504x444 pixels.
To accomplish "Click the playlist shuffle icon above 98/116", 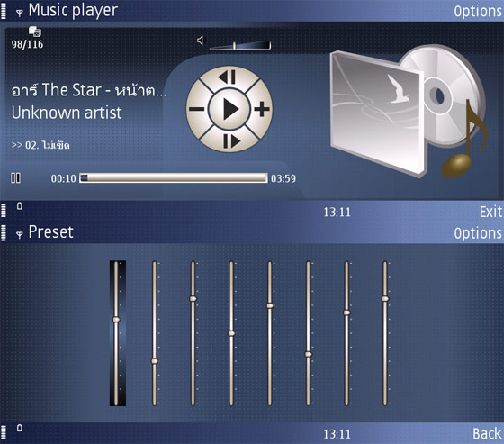I will coord(35,32).
